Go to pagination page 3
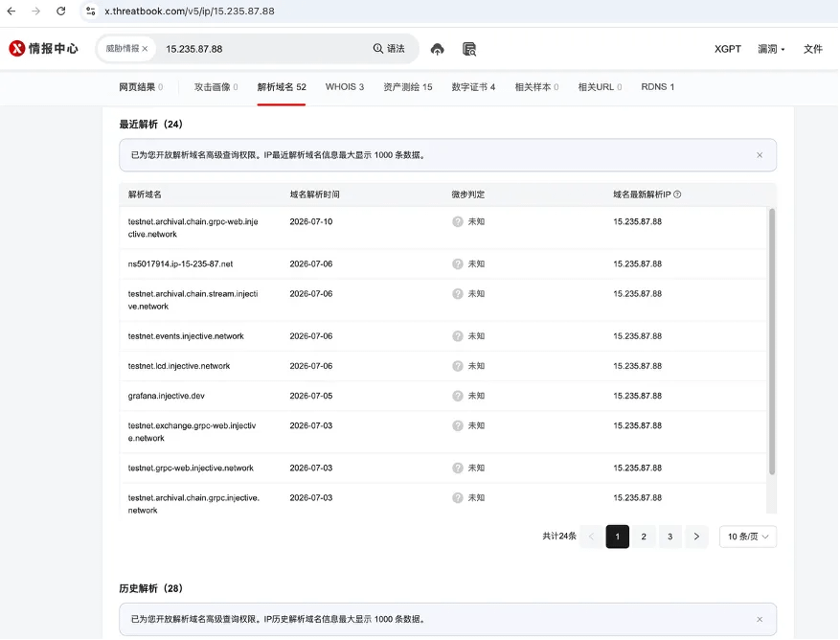 670,537
